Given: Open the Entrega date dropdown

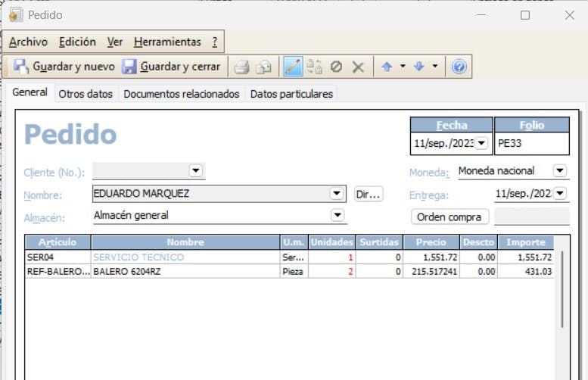Looking at the screenshot, I should [x=560, y=193].
